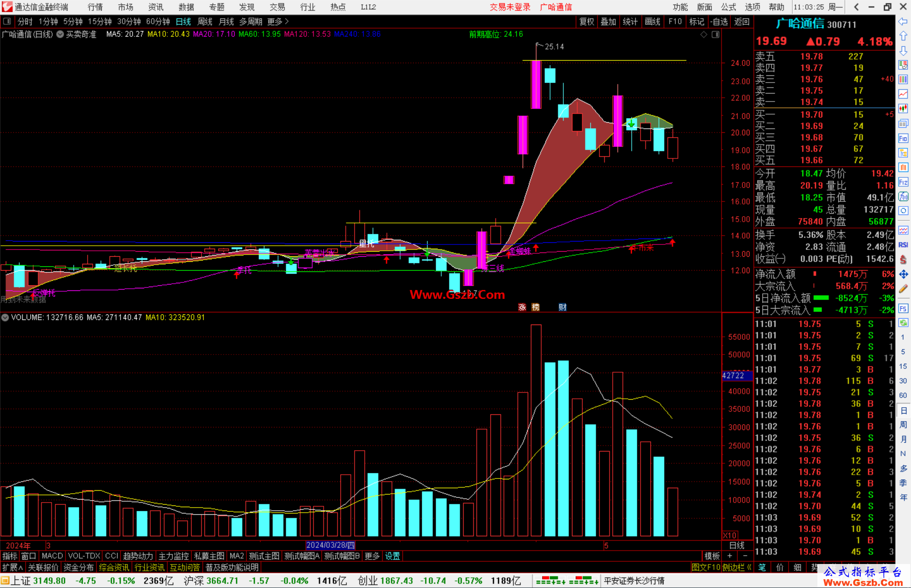Image resolution: width=911 pixels, height=588 pixels.
Task: Select the 月 period in right sidebar
Action: 903,439
